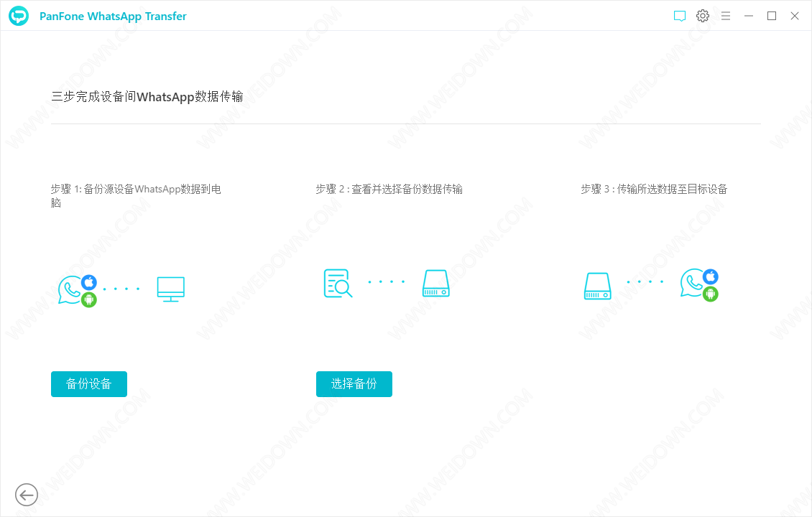Go back using the circled arrow icon
This screenshot has width=812, height=517.
tap(27, 495)
